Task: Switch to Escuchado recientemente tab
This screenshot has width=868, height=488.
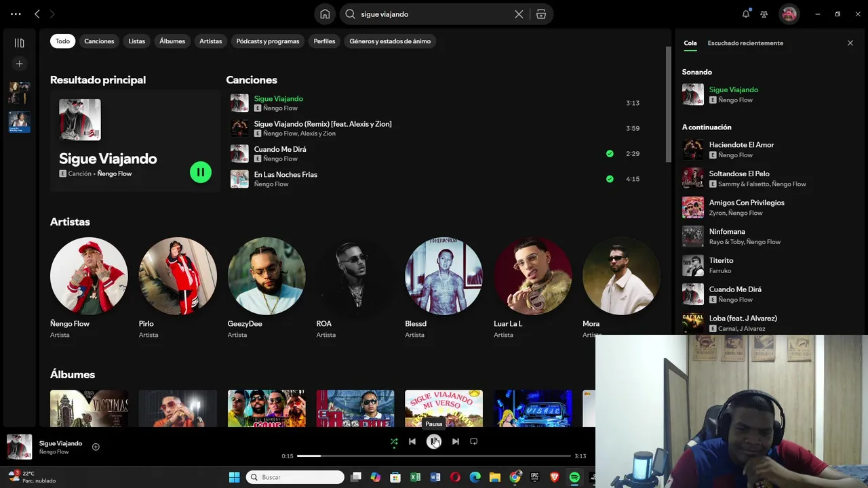Action: pos(745,43)
